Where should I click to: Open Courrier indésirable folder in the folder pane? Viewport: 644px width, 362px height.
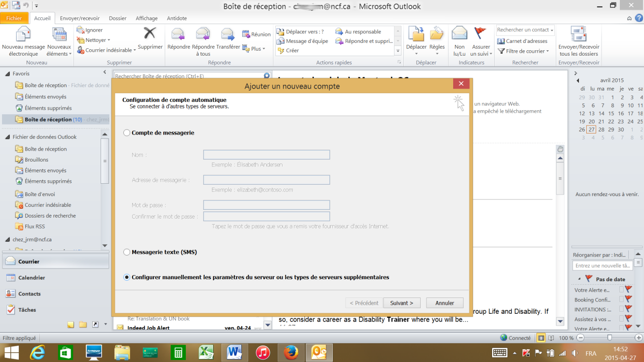(x=48, y=205)
